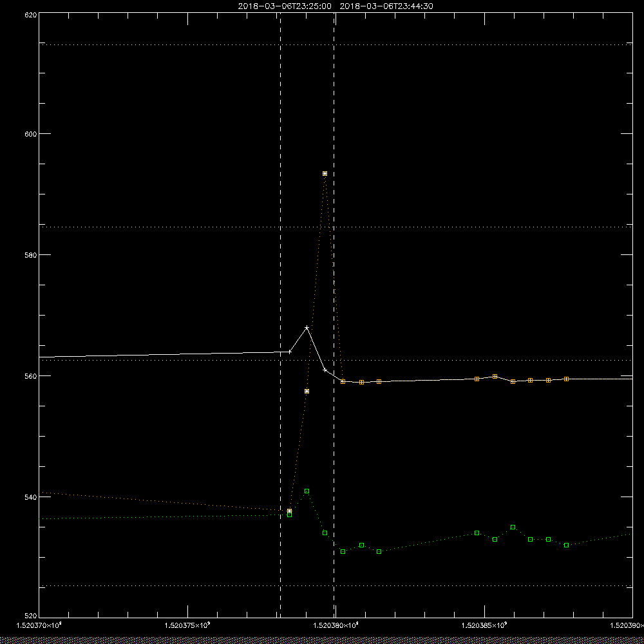Click the x-axis label 1.520385×10⁹

485,625
